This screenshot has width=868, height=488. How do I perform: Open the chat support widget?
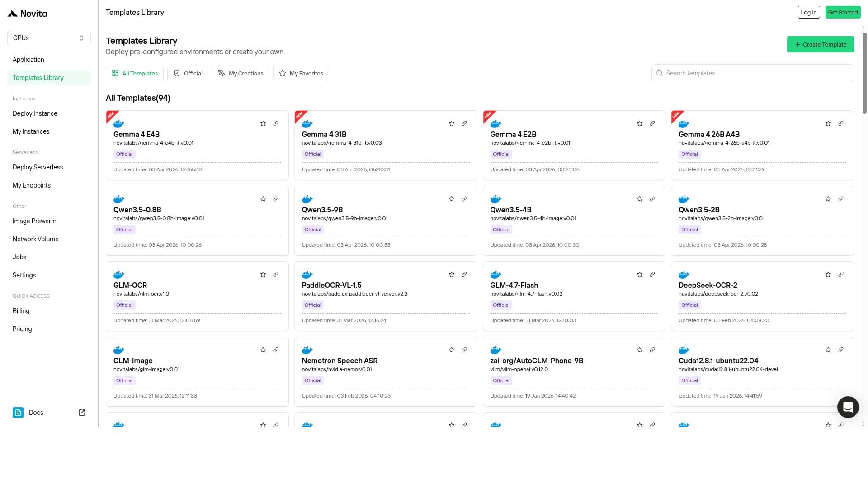pyautogui.click(x=848, y=407)
